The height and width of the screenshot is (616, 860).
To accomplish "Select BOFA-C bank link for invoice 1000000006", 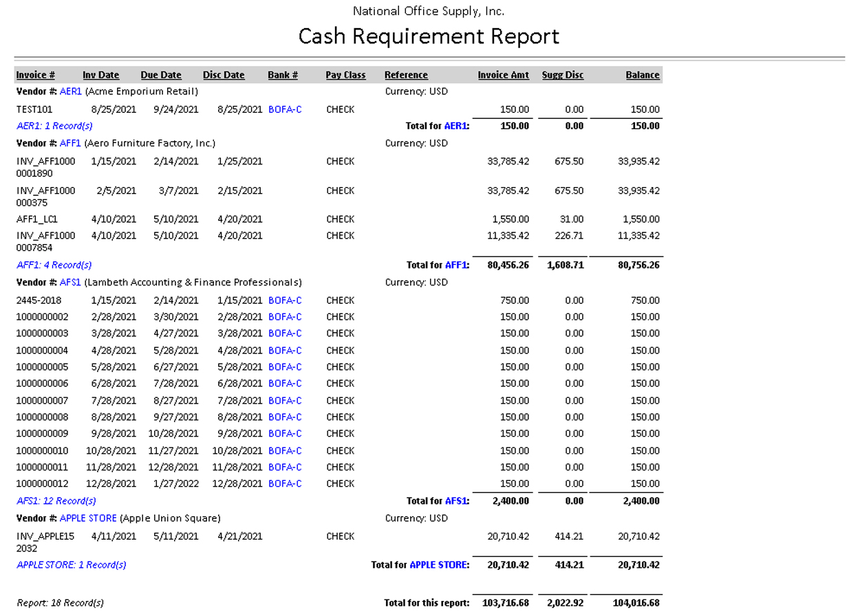I will pyautogui.click(x=285, y=384).
